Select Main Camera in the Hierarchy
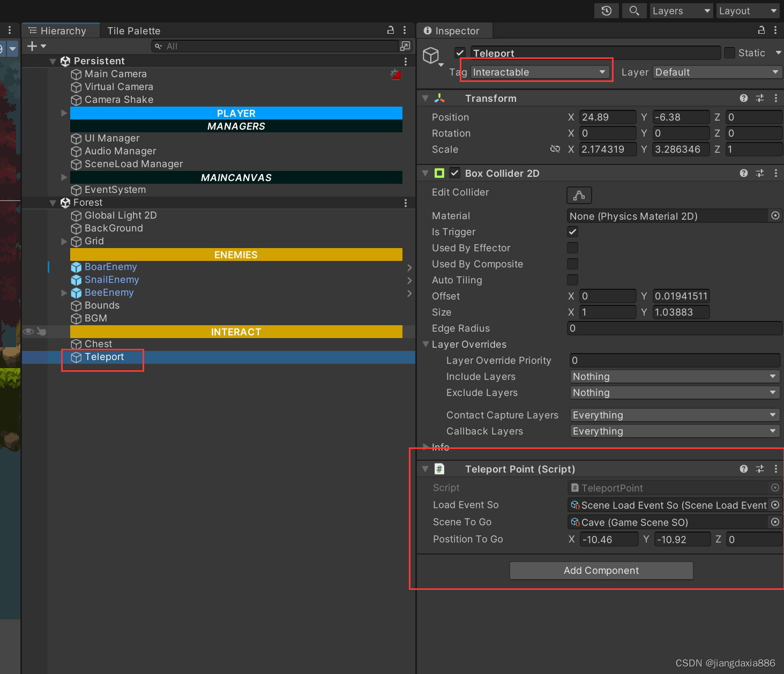The height and width of the screenshot is (674, 784). (x=115, y=74)
